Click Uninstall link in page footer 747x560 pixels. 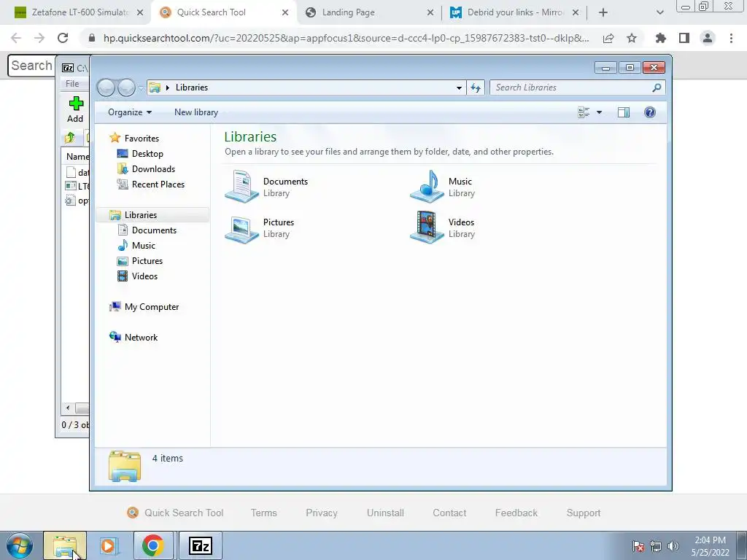point(385,513)
